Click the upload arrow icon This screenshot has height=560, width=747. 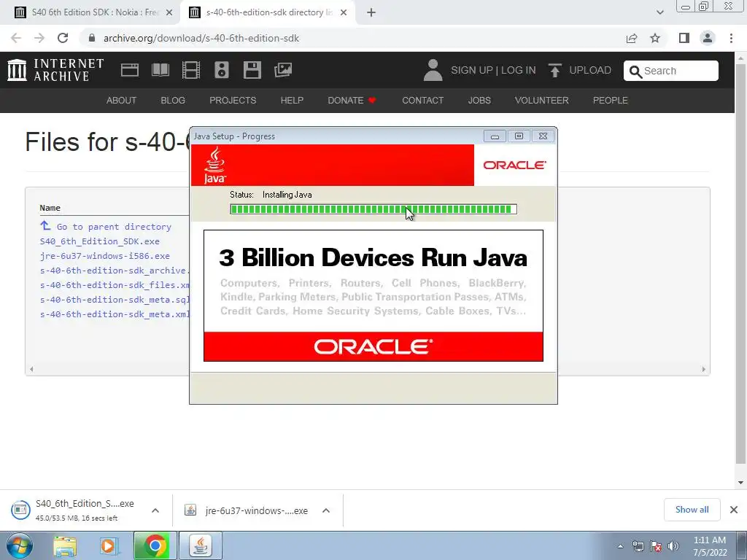554,70
